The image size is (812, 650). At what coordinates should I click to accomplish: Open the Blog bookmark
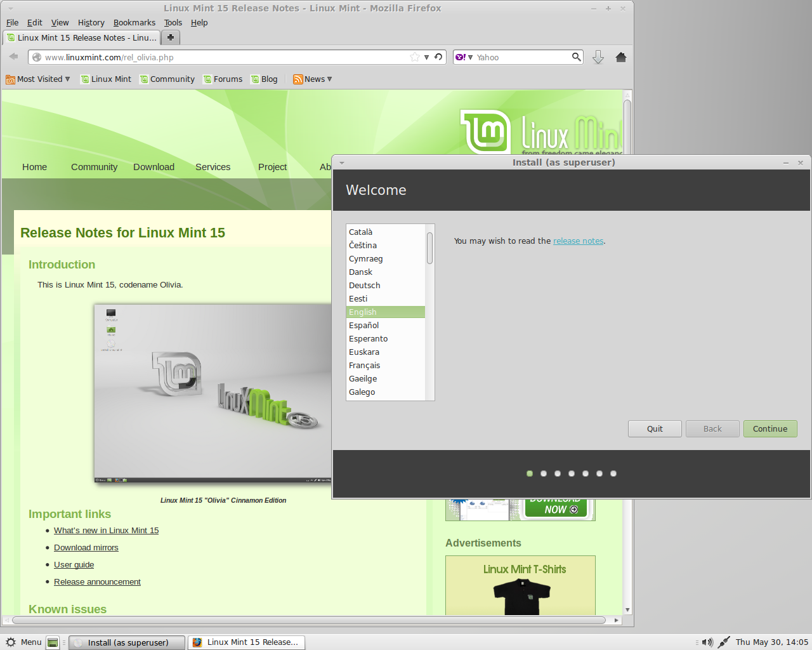coord(264,79)
